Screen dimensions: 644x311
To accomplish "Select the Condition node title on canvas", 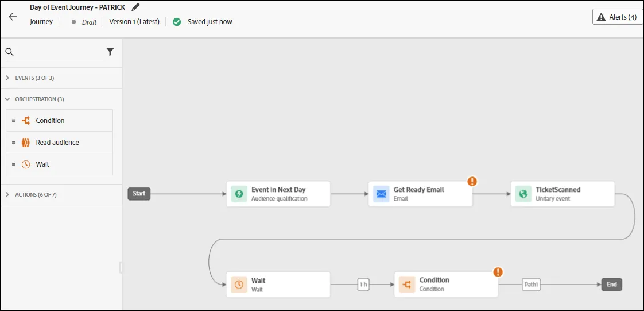I will pyautogui.click(x=434, y=280).
